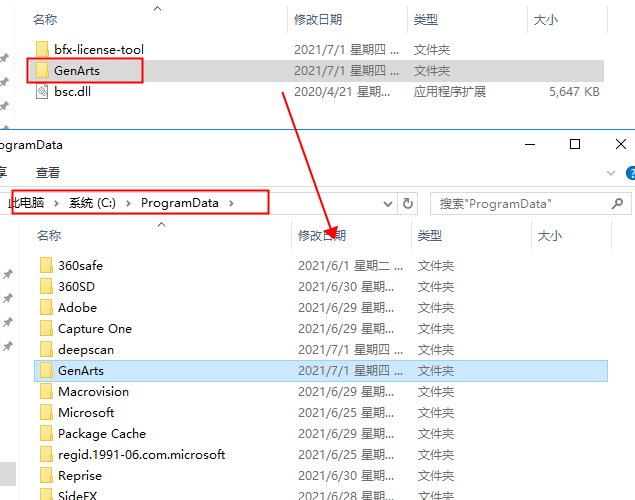Select the GenArts folder icon in the upper window
635x500 pixels.
(x=42, y=70)
